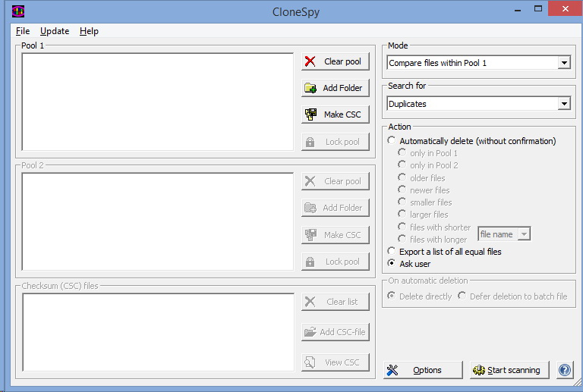Select older files radio option
This screenshot has height=392, width=583.
pyautogui.click(x=421, y=178)
